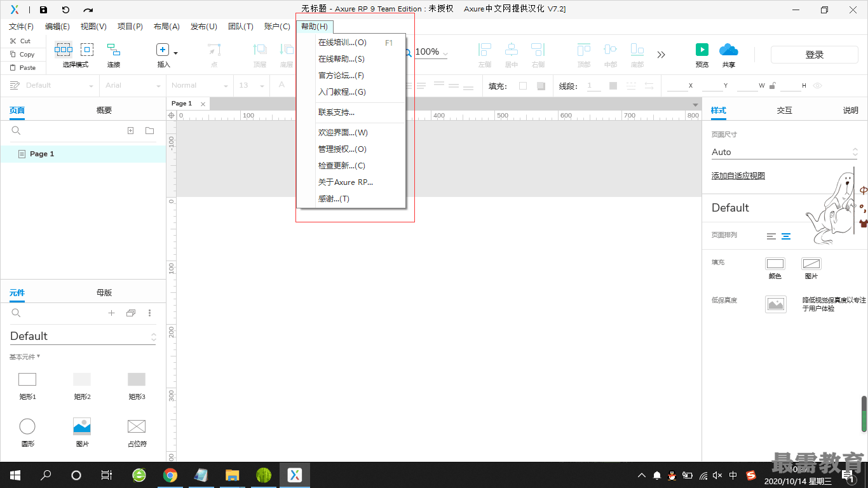Toggle the 低保真度 low fidelity image button
Image resolution: width=868 pixels, height=488 pixels.
coord(776,304)
